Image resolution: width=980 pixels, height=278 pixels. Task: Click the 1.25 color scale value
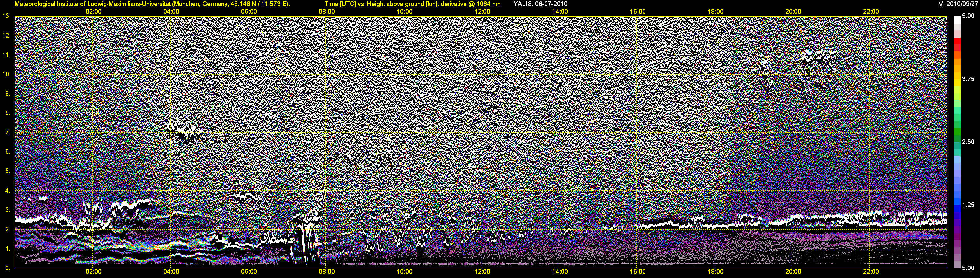(x=968, y=205)
